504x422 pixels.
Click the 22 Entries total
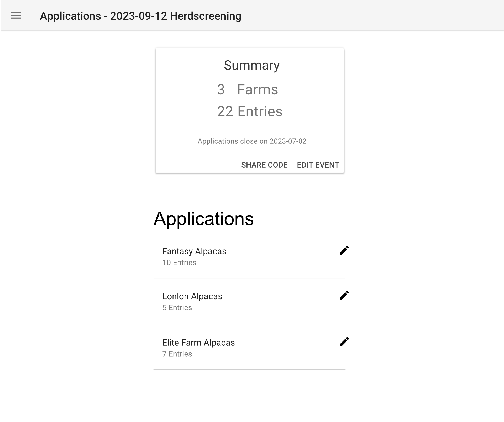click(x=250, y=111)
